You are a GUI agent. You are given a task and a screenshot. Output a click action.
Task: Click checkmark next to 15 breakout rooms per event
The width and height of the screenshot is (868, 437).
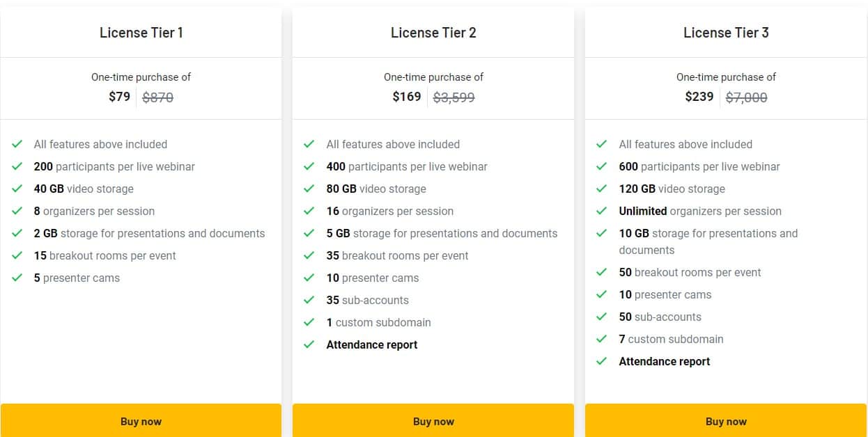17,256
